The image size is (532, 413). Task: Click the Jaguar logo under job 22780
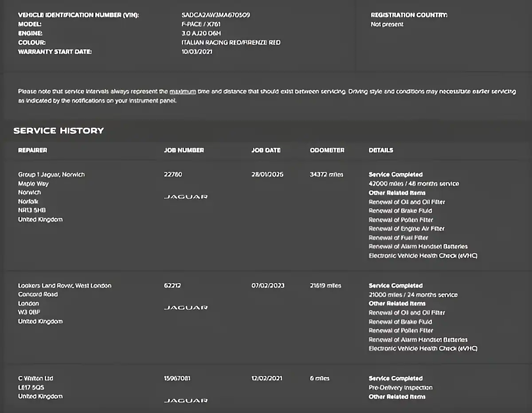[186, 197]
